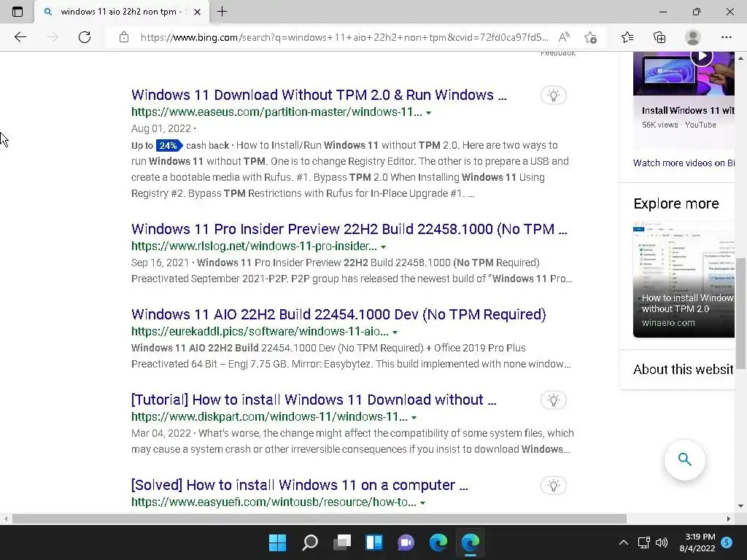Click the easeus.com partition-master URL
This screenshot has width=747, height=560.
[276, 112]
